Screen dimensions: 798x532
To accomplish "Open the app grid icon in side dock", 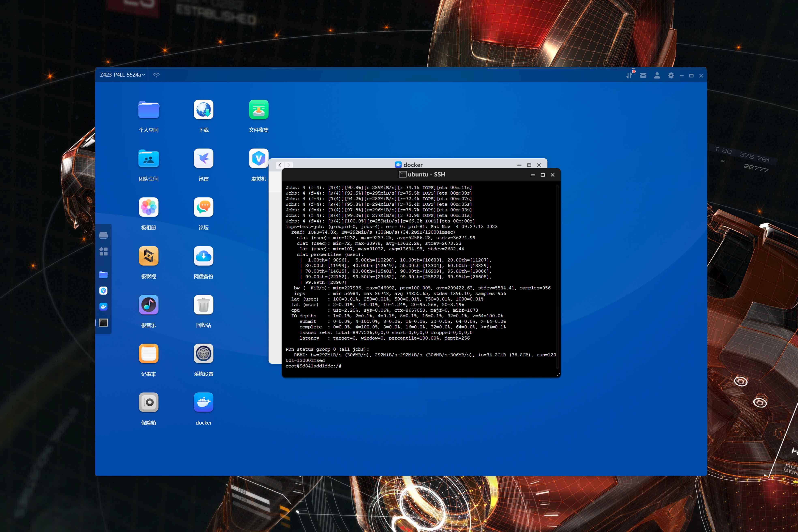I will (x=103, y=251).
